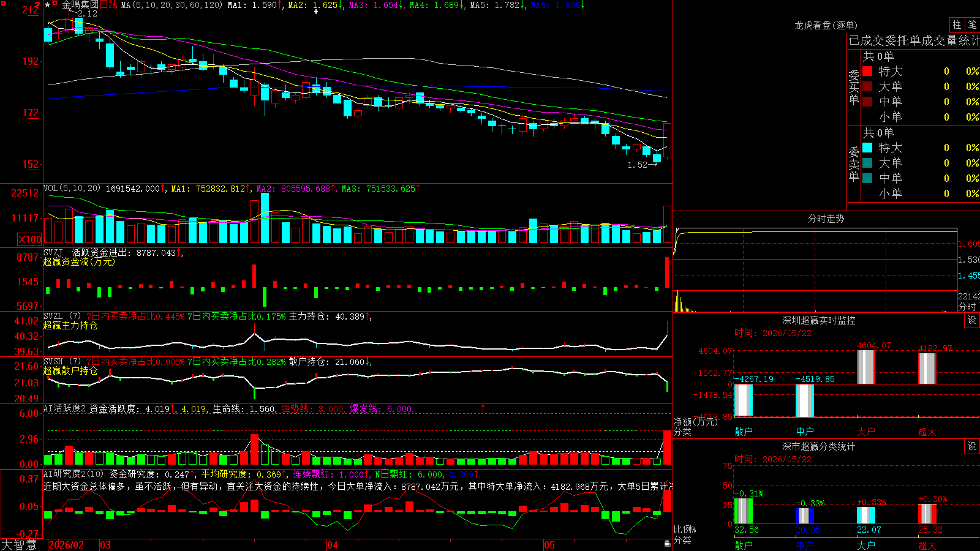Click the AI活跃度2 indicator label
Viewport: 980px width, 551px height.
pos(65,408)
